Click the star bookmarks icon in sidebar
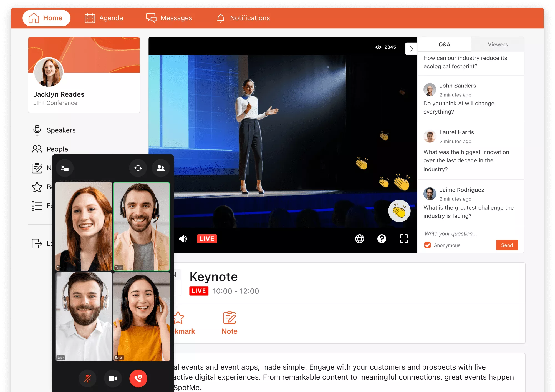The image size is (555, 392). point(37,187)
